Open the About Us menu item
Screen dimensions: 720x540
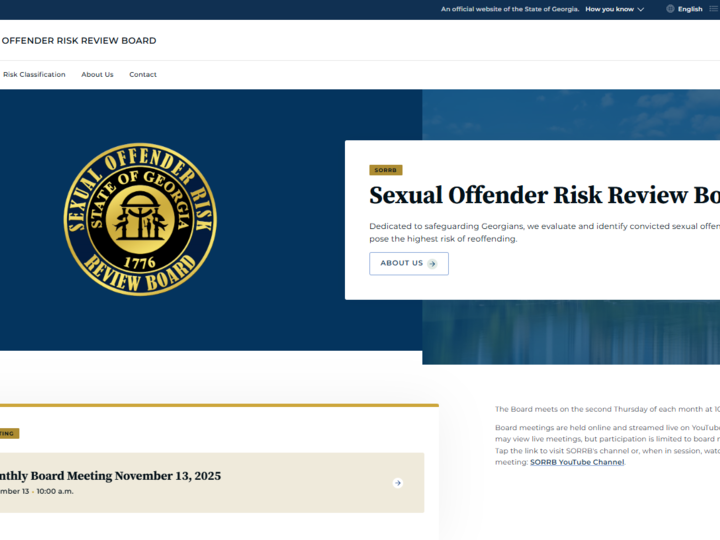(97, 74)
